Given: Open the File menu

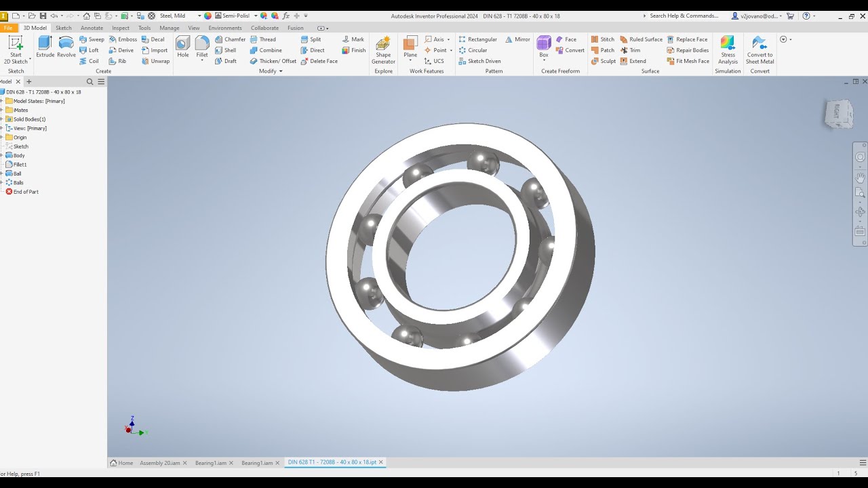Looking at the screenshot, I should click(8, 28).
